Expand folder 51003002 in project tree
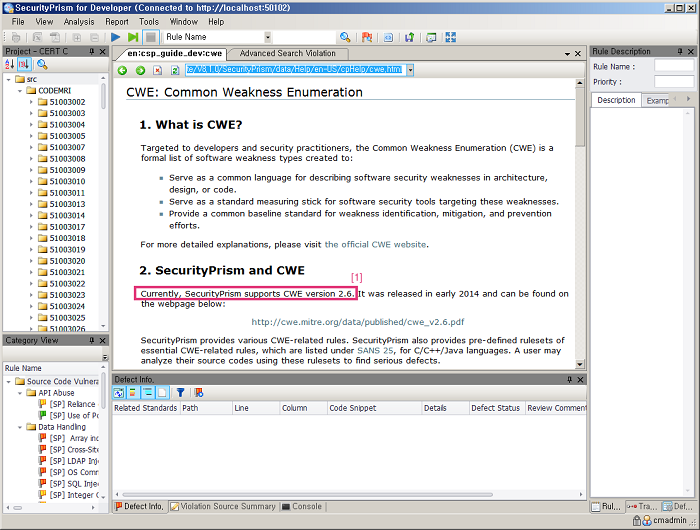 (x=31, y=102)
